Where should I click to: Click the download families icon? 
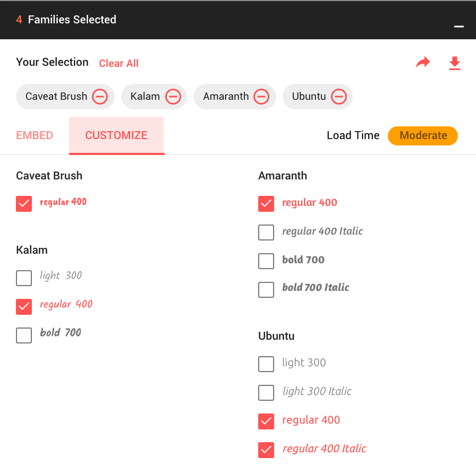tap(455, 62)
